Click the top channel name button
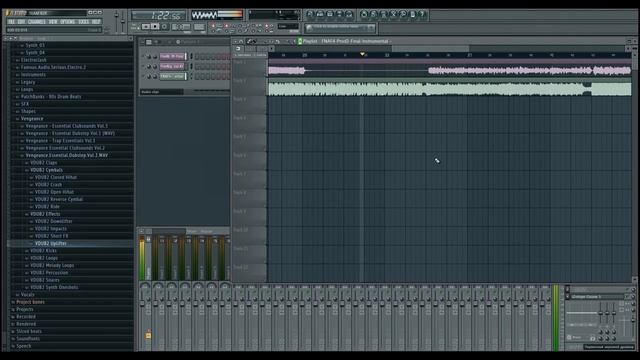This screenshot has height=360, width=640. click(x=173, y=56)
